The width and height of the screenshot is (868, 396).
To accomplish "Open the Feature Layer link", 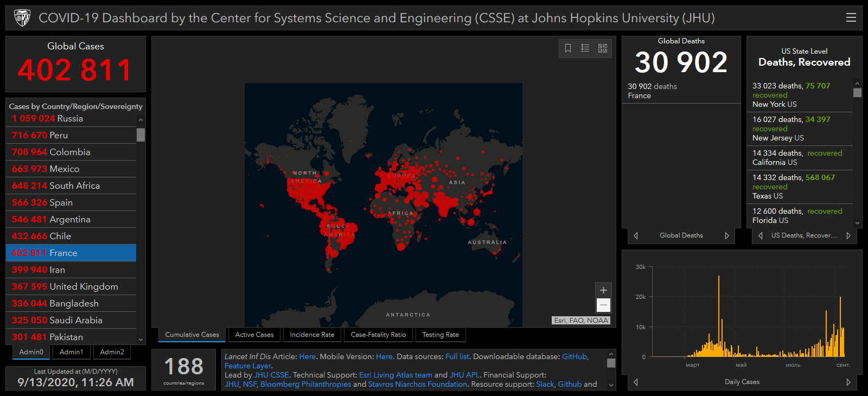I will tap(247, 366).
